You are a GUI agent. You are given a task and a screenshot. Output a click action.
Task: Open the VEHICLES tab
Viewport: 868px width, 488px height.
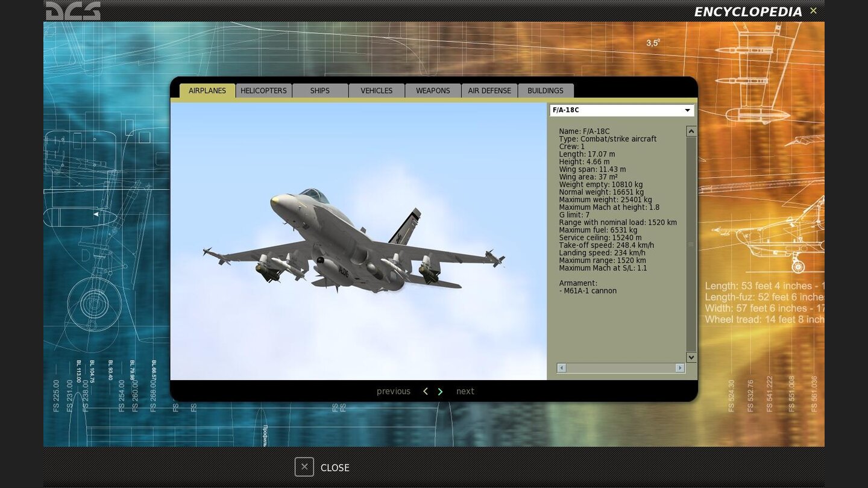coord(377,90)
